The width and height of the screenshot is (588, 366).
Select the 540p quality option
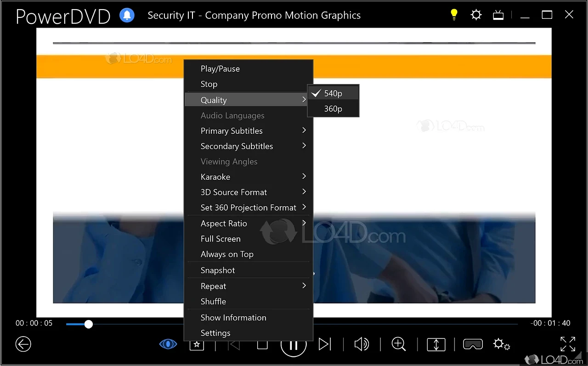(333, 93)
